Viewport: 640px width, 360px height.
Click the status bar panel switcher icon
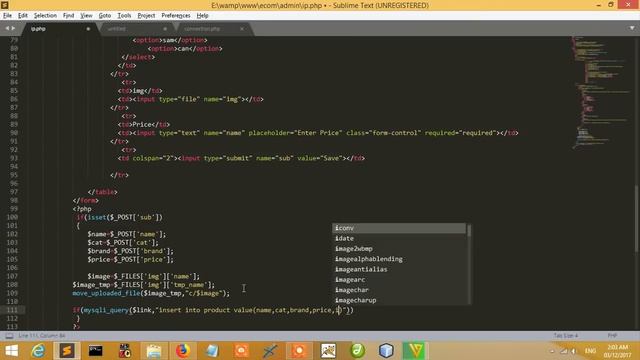(x=9, y=336)
